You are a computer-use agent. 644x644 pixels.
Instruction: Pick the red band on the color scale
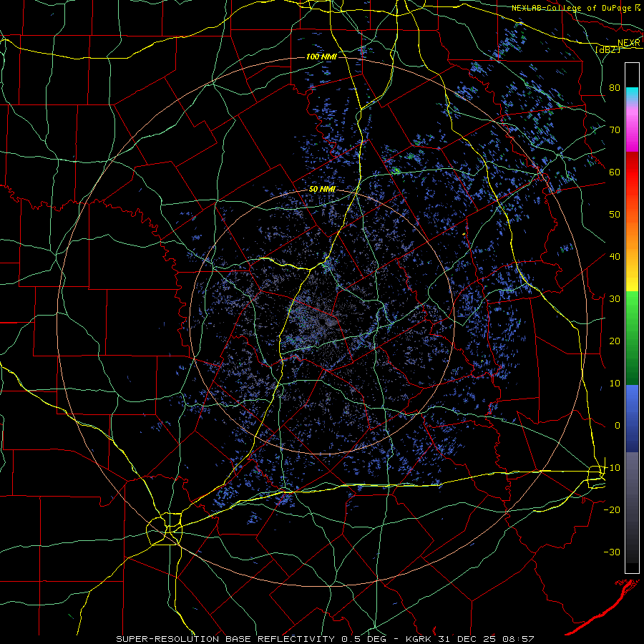pyautogui.click(x=632, y=172)
